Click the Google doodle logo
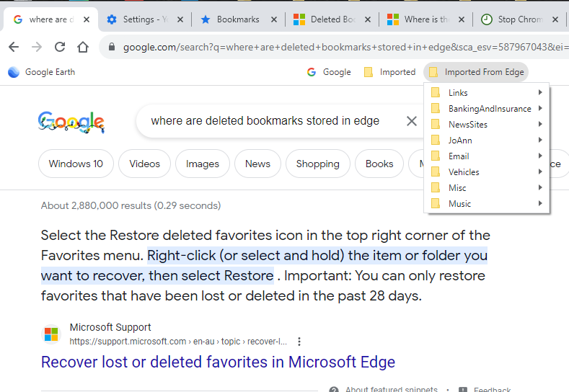 (71, 122)
